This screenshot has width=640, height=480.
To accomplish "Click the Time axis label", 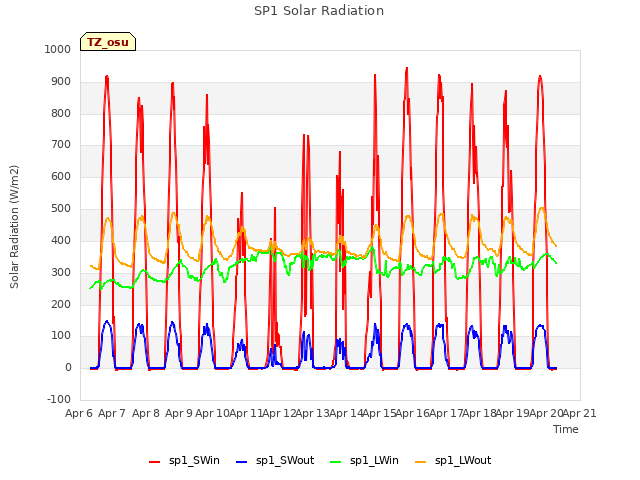I will pos(566,429).
